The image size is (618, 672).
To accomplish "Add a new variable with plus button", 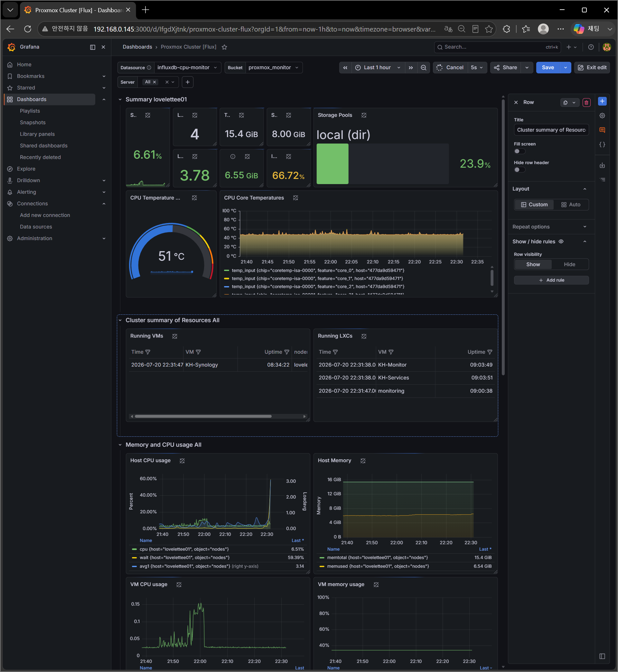I will [x=188, y=82].
